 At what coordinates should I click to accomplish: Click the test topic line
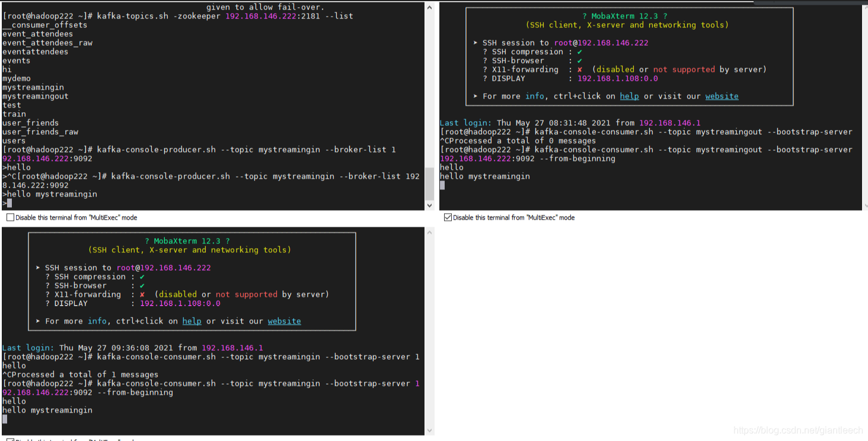[x=12, y=105]
